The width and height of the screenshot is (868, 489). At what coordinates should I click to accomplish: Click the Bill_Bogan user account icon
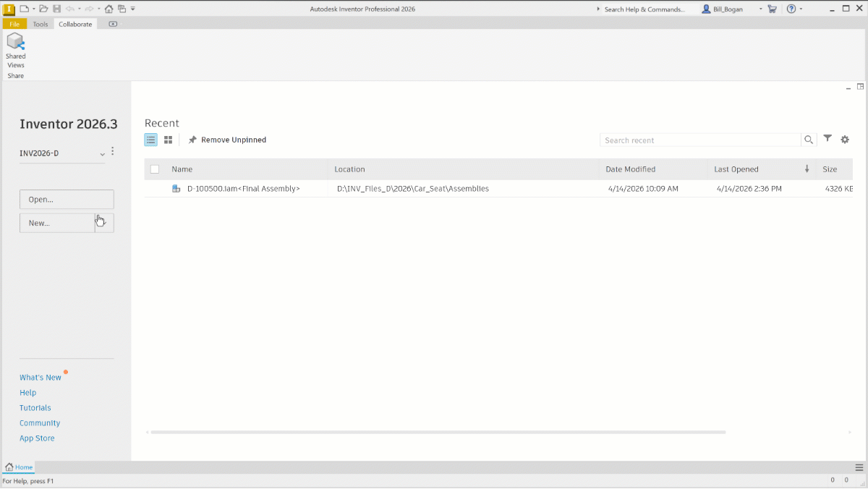[x=706, y=9]
